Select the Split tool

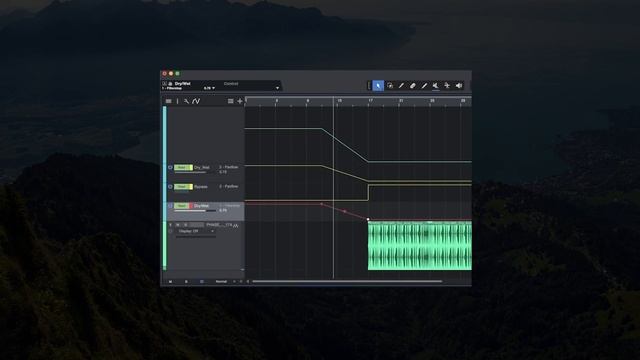(401, 86)
